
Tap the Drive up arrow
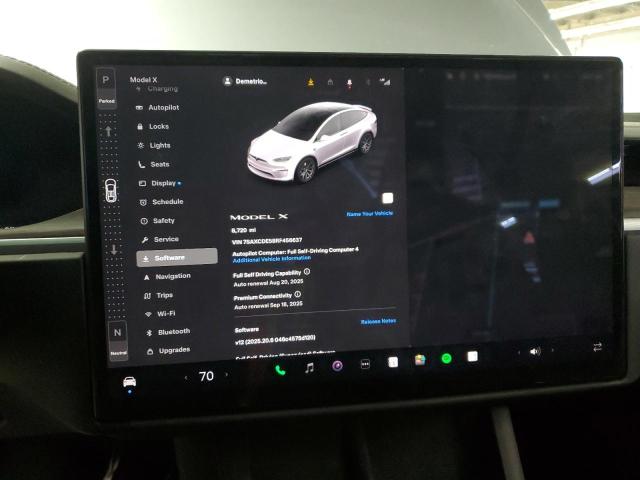108,131
